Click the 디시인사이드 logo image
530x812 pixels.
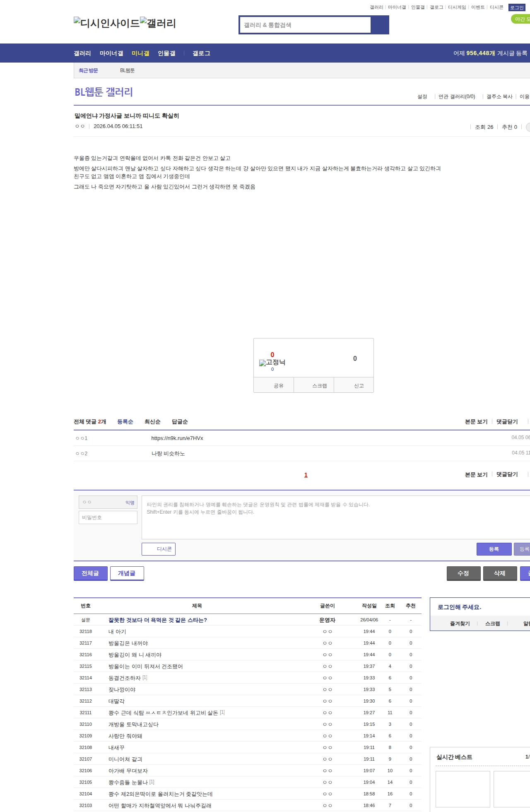point(106,23)
